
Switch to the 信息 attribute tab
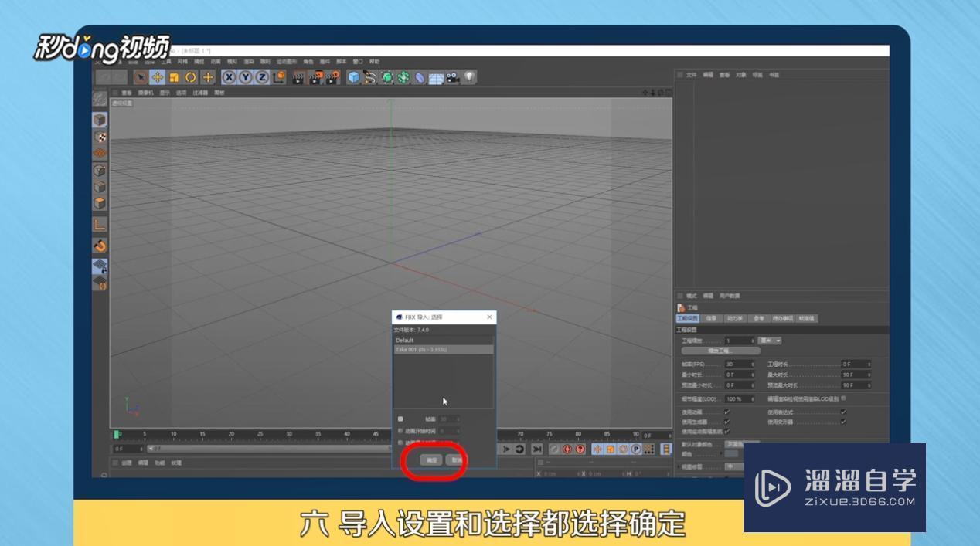(x=711, y=318)
